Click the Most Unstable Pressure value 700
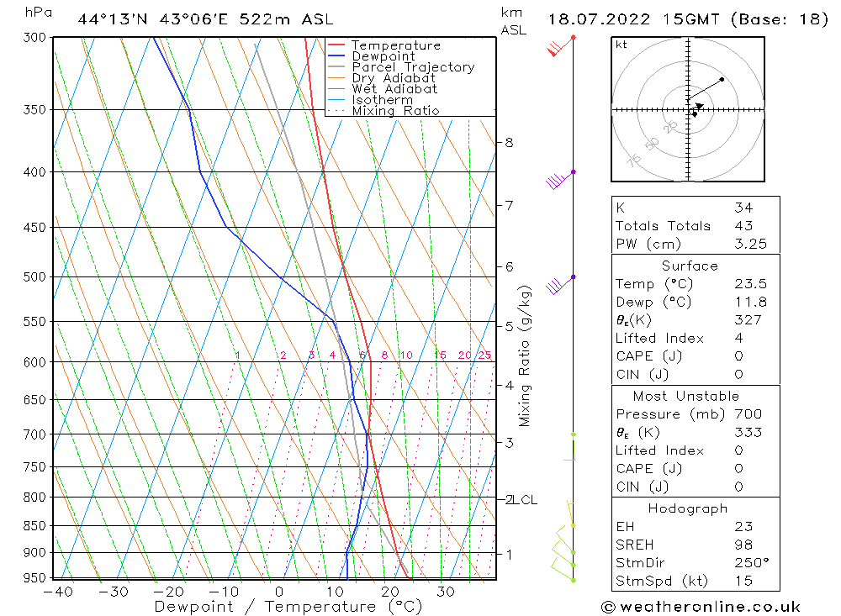This screenshot has height=616, width=841. coord(748,413)
